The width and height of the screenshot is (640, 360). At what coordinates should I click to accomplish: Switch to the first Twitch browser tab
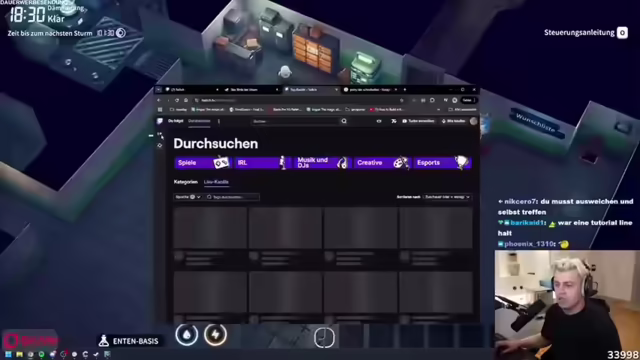[x=192, y=89]
